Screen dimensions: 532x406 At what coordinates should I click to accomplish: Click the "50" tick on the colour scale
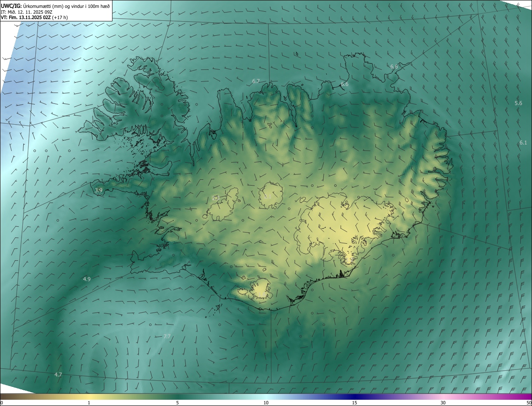click(529, 403)
